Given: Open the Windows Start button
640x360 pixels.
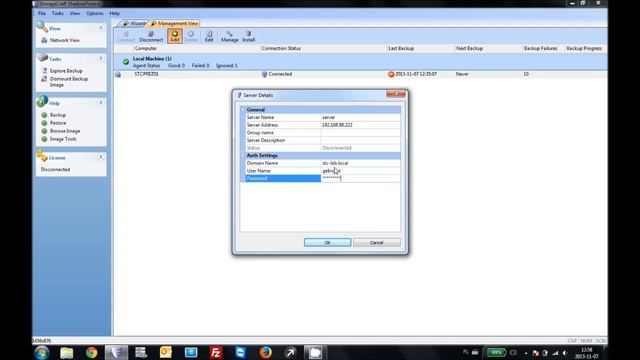Looking at the screenshot, I should point(42,352).
